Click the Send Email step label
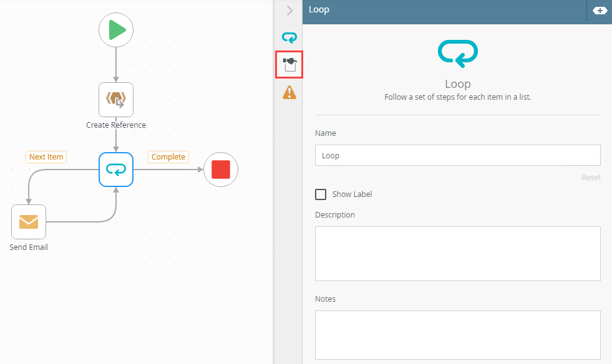 click(x=29, y=247)
